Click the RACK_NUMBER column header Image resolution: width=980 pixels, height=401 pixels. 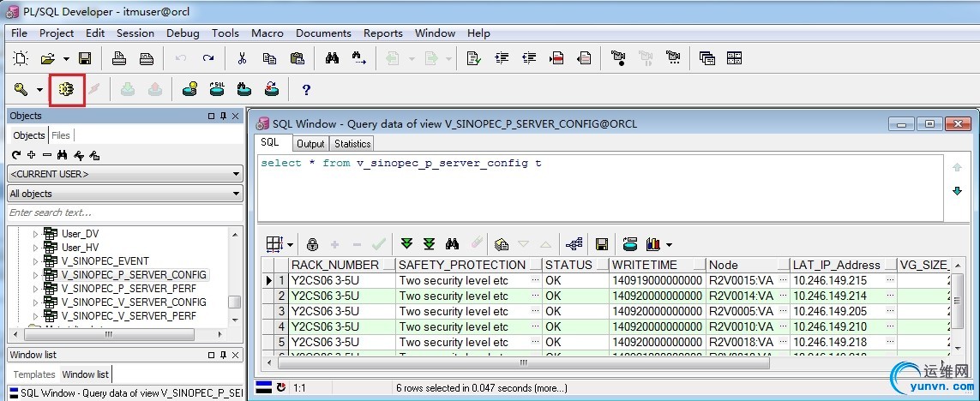[342, 265]
